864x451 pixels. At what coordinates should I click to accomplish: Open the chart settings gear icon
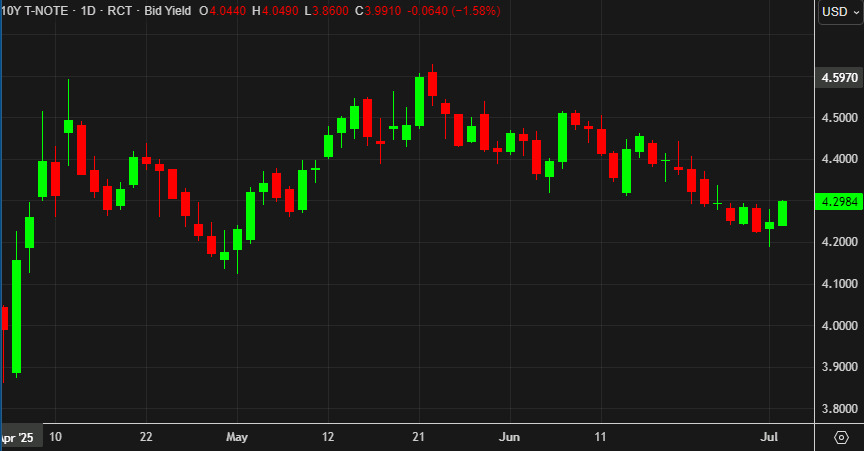pos(840,438)
